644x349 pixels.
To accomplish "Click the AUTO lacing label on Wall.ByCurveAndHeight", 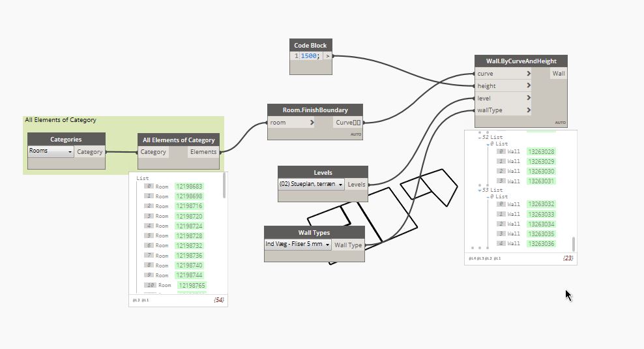I will 560,123.
